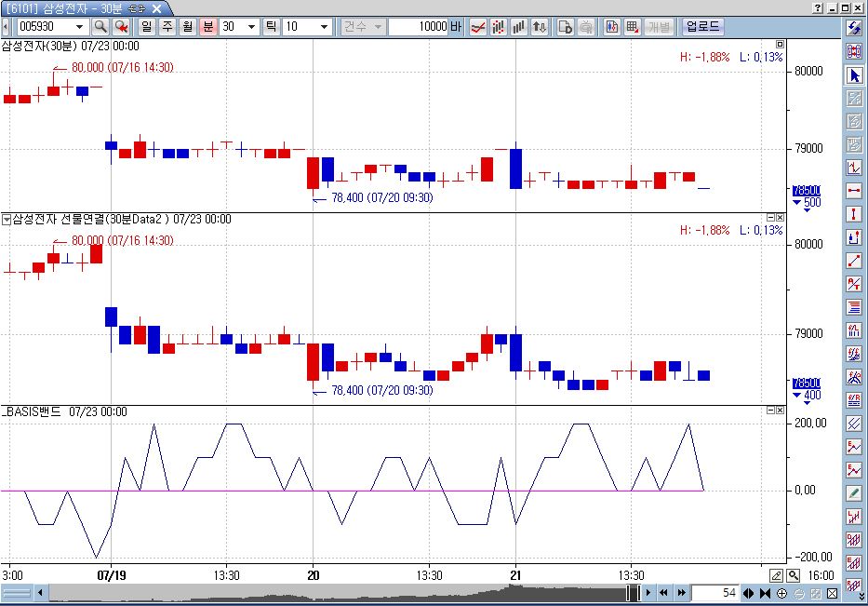Screen dimensions: 868x606
Task: Toggle the weekly 주 period button
Action: tap(167, 27)
